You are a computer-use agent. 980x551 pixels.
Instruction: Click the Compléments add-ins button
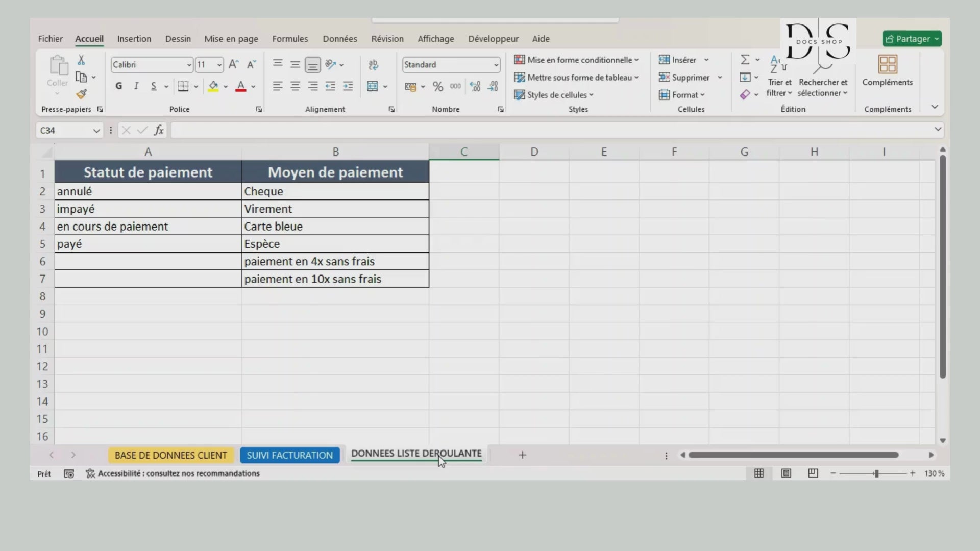[x=887, y=70]
